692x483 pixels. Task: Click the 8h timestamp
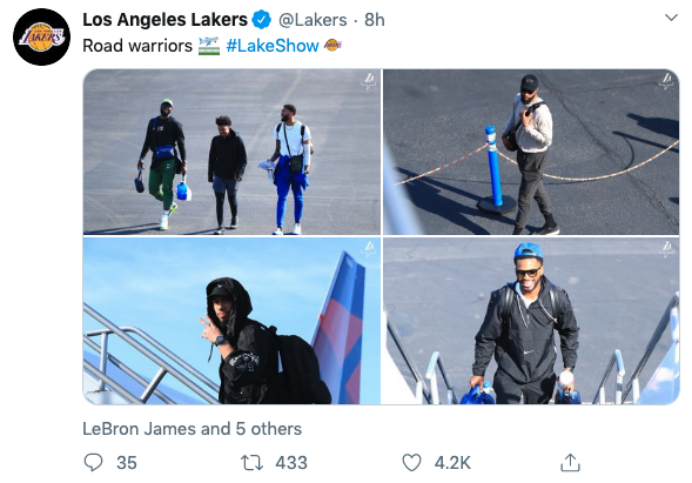click(374, 20)
